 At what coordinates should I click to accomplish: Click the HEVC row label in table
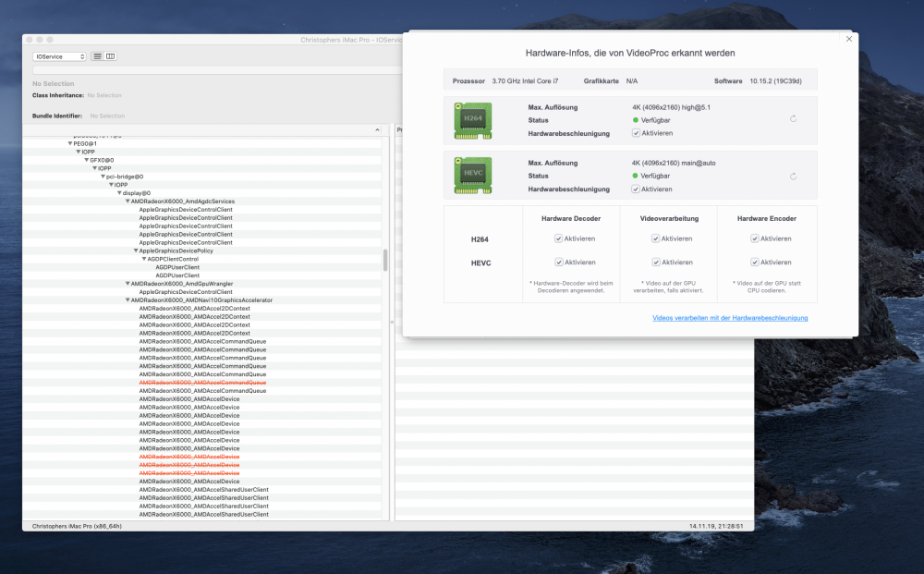pos(480,263)
